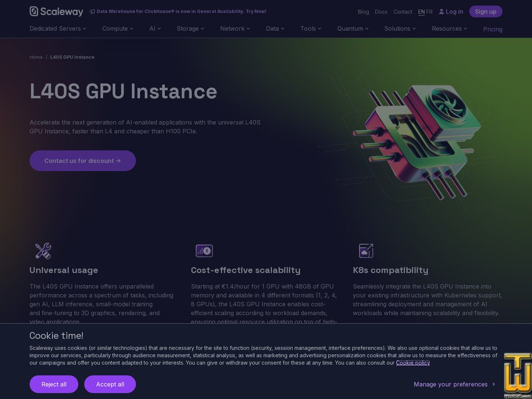Open the Storage dropdown menu
This screenshot has height=399, width=532.
click(x=190, y=29)
